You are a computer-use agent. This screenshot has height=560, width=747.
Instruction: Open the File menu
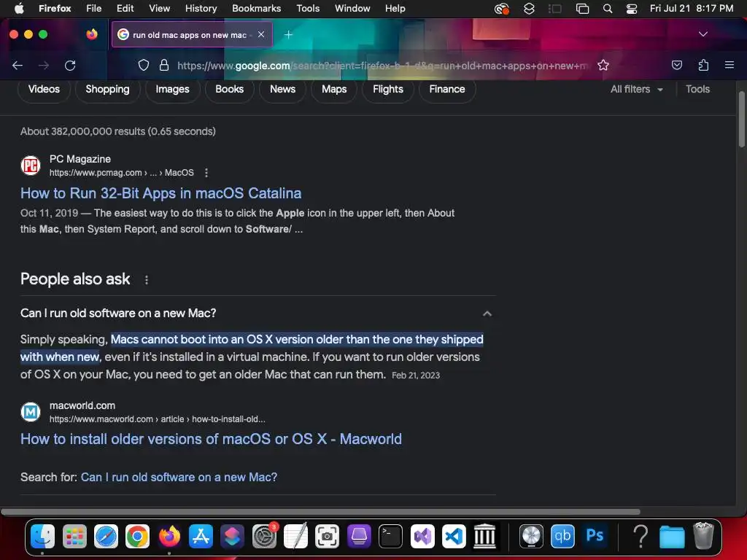(x=93, y=8)
